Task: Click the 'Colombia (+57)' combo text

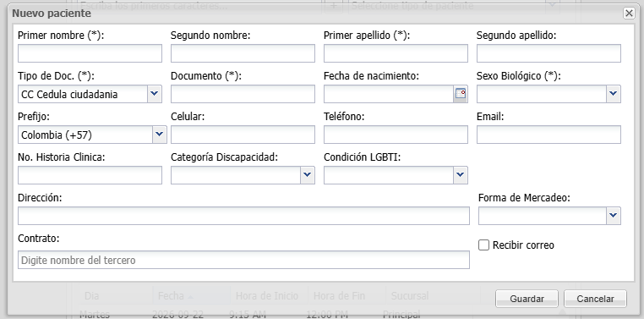Action: 85,135
